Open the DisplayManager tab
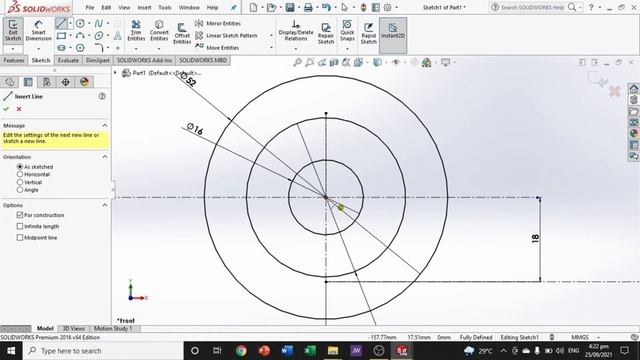This screenshot has width=640, height=360. click(x=84, y=82)
